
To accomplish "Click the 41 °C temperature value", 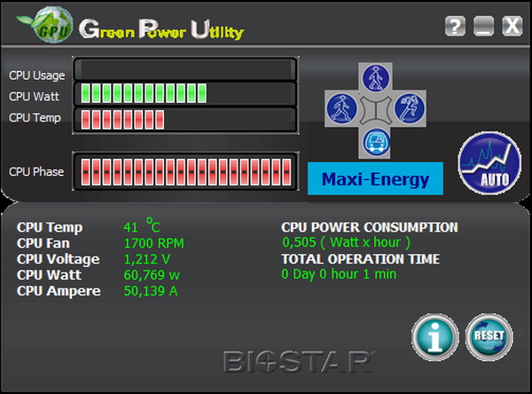I will pyautogui.click(x=142, y=225).
